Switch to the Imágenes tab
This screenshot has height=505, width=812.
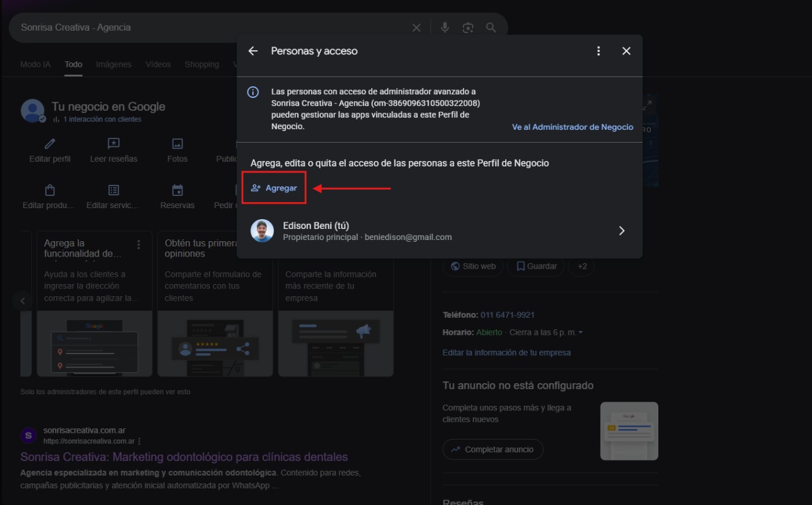pyautogui.click(x=114, y=64)
